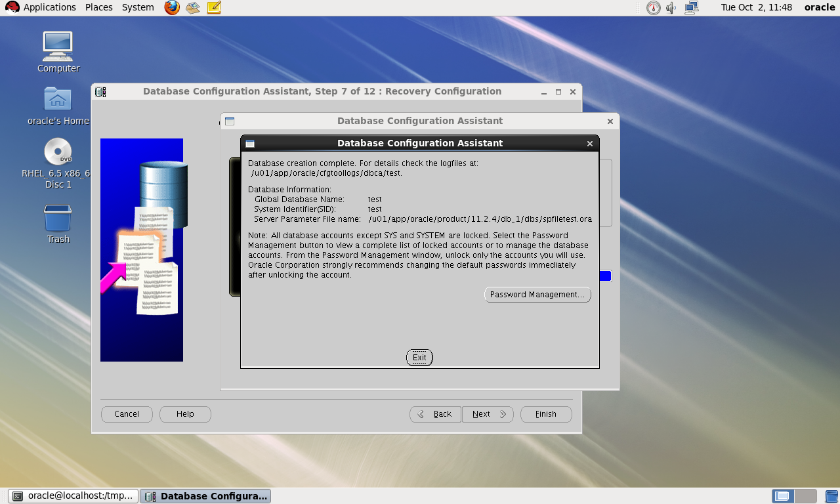Click the logfile path /u01/app/oracle/cfgtoollogs/dbca/test

point(327,173)
